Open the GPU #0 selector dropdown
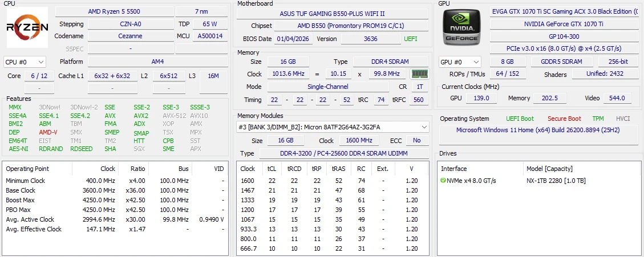 click(460, 62)
